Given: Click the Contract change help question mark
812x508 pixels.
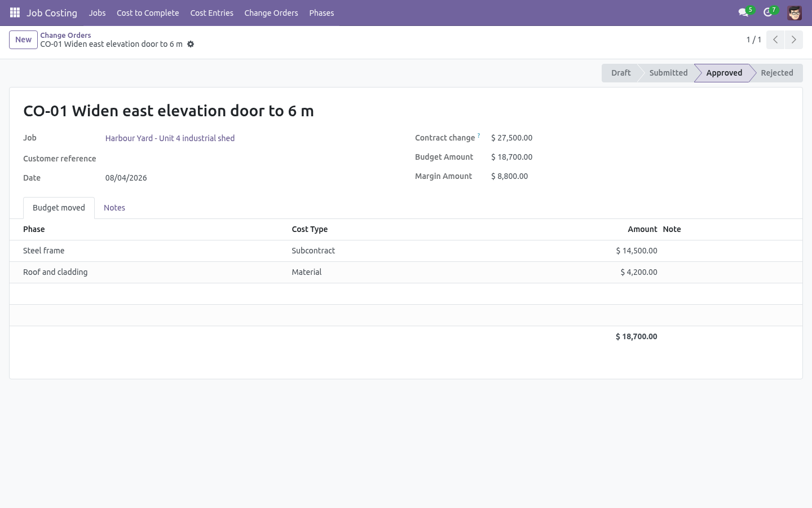Looking at the screenshot, I should point(479,135).
